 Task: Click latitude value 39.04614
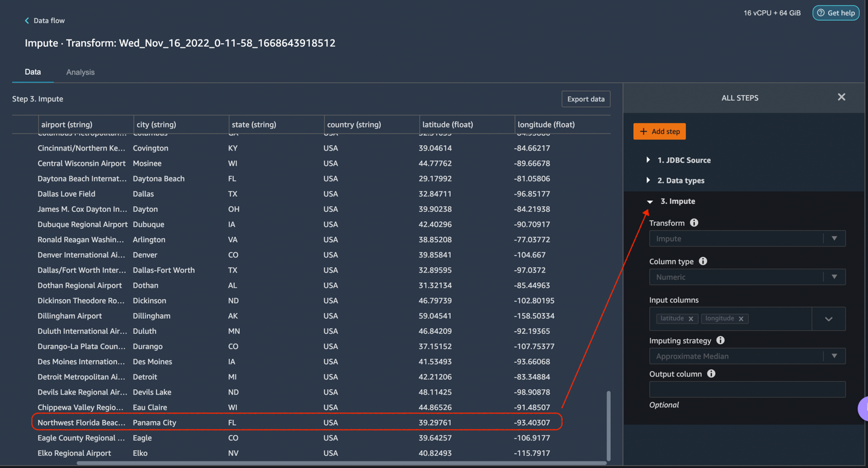[x=435, y=148]
